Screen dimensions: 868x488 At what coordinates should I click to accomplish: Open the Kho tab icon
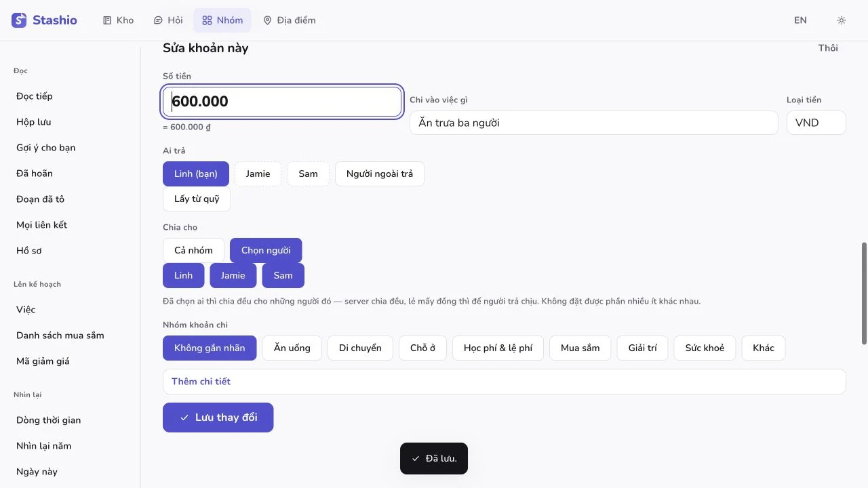(x=107, y=20)
